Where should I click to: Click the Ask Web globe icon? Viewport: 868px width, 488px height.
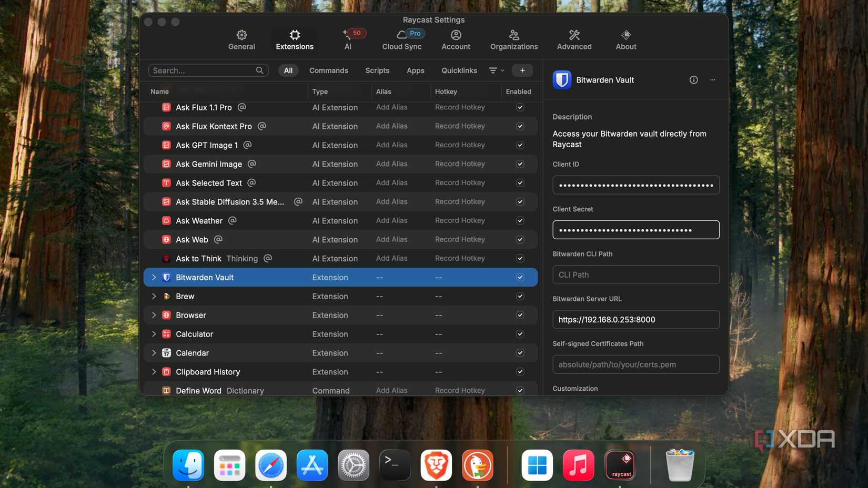pos(166,239)
